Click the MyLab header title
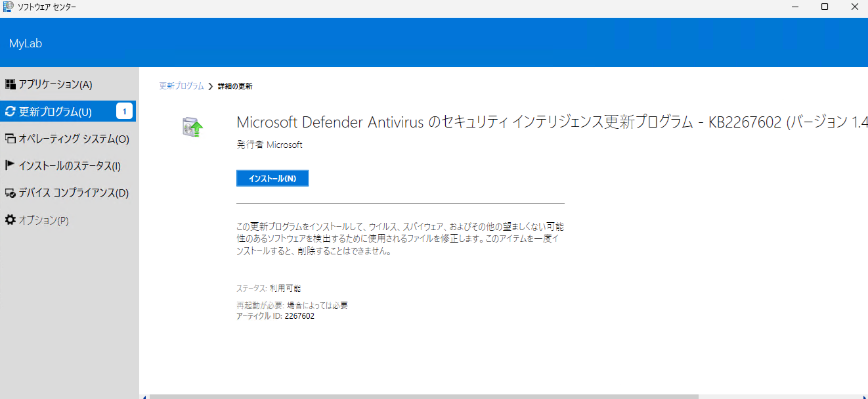The height and width of the screenshot is (399, 868). [26, 43]
